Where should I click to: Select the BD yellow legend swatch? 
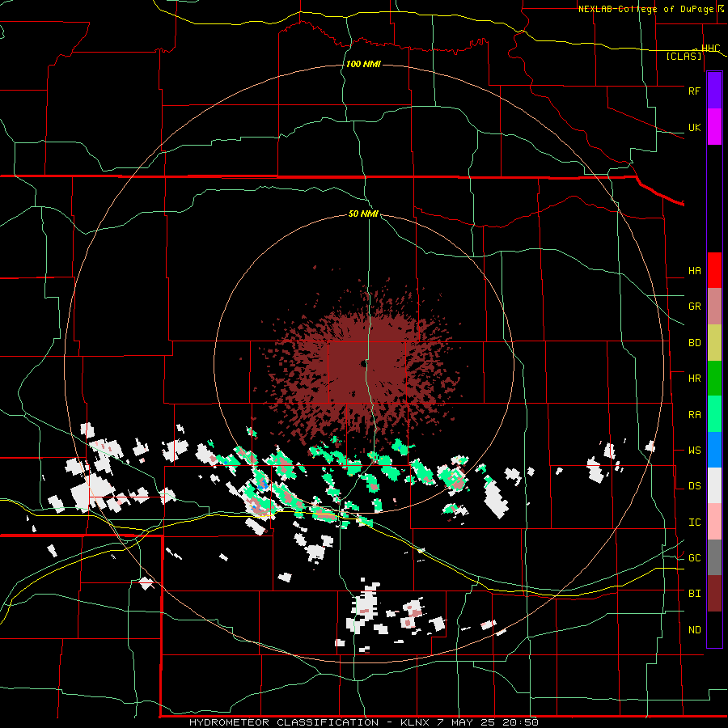714,343
